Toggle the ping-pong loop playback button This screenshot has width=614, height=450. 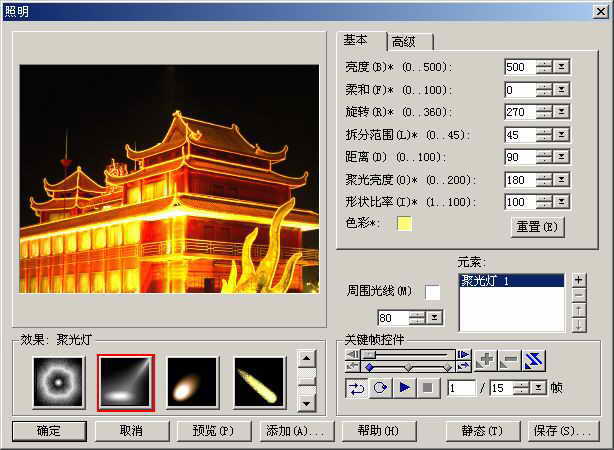coord(356,387)
